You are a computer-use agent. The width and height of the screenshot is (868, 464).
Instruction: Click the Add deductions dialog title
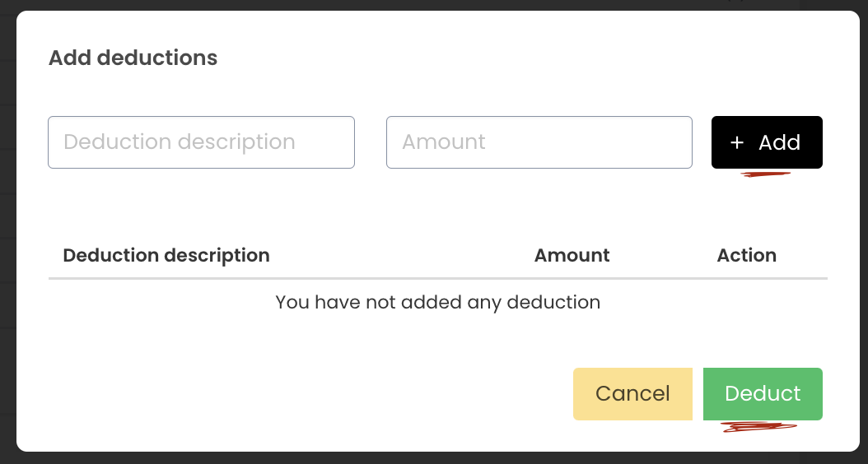click(x=133, y=58)
